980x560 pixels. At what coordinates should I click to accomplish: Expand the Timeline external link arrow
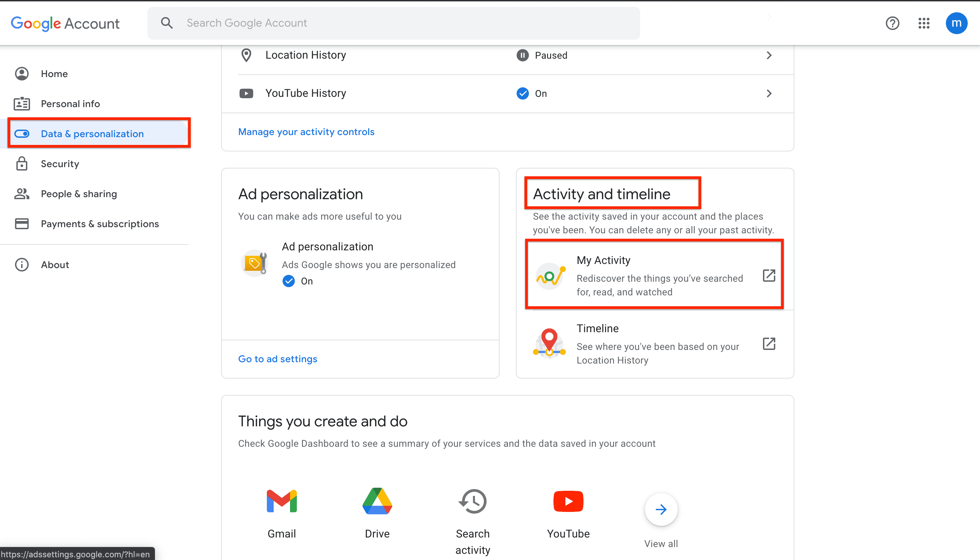tap(769, 343)
